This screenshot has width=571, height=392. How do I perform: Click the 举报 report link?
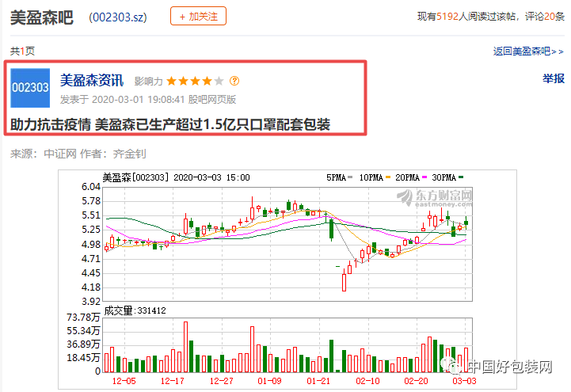[x=553, y=78]
